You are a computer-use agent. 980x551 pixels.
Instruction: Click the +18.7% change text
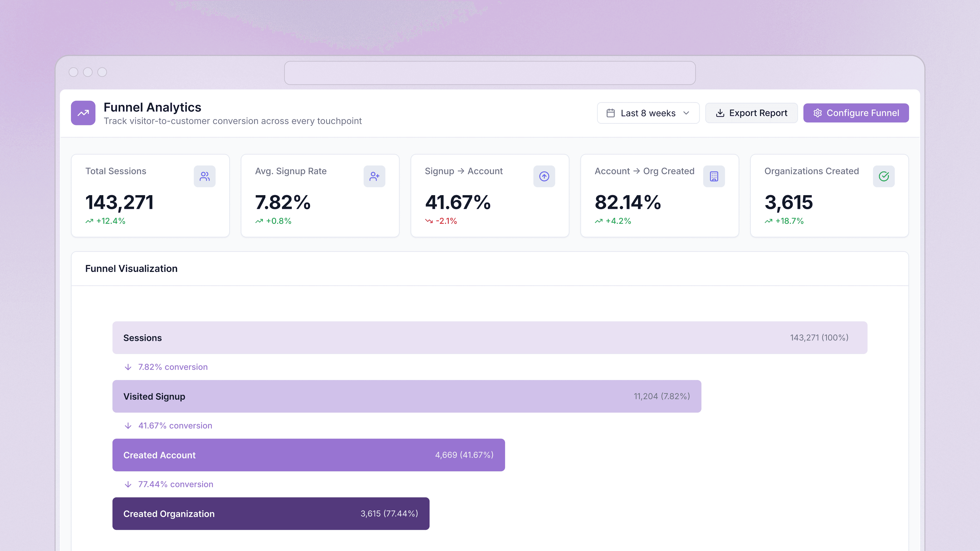point(789,221)
